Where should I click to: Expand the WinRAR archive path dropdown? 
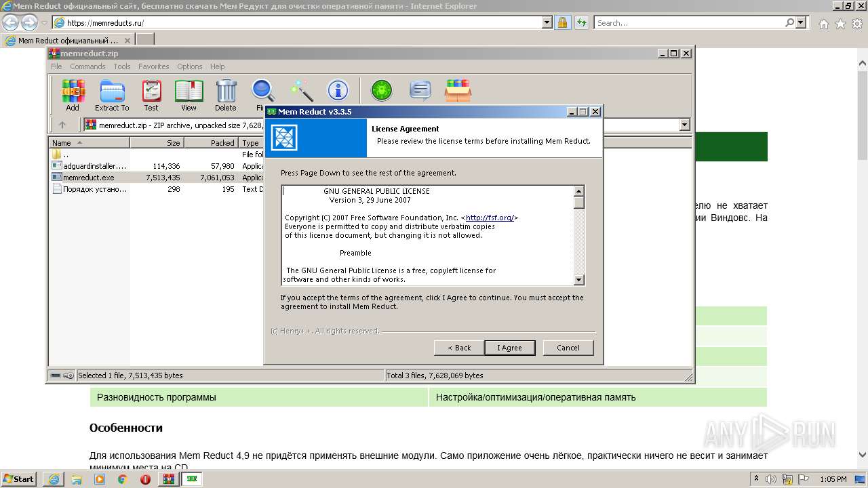point(684,125)
